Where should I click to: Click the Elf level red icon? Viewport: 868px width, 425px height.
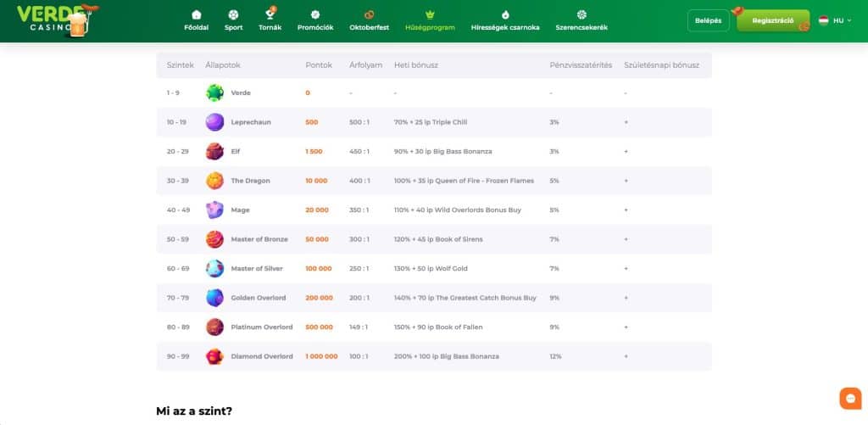pyautogui.click(x=214, y=151)
